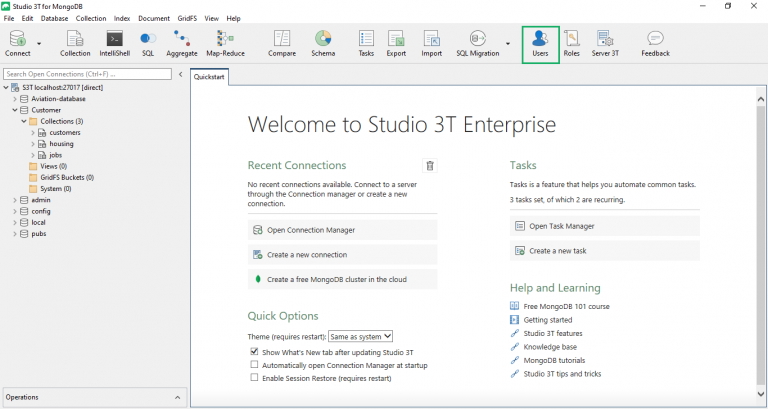Open the GridFS menu
Viewport: 768px width, 409px height.
(187, 18)
